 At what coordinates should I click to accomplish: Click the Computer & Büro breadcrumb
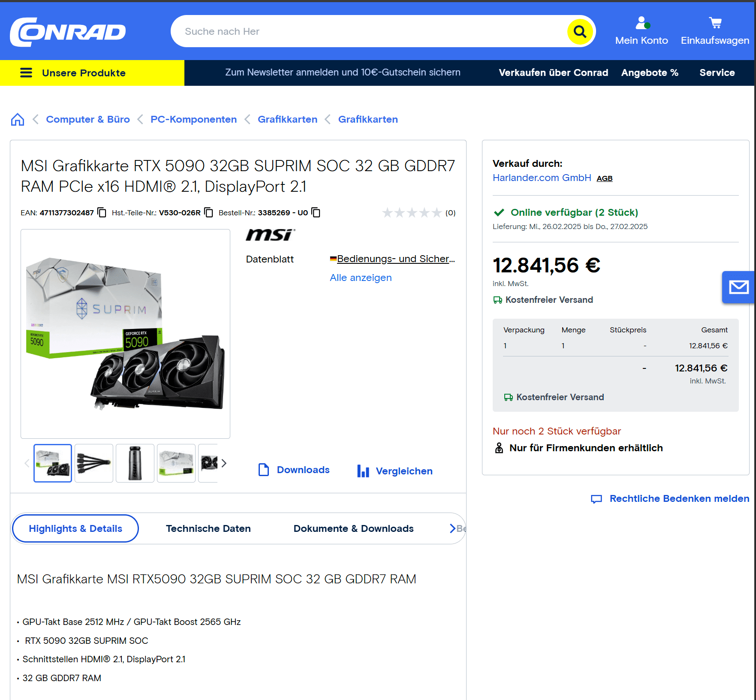click(88, 119)
